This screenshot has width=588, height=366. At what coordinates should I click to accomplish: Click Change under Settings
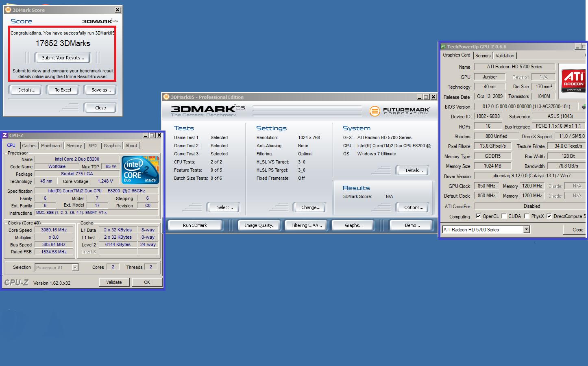pos(311,207)
